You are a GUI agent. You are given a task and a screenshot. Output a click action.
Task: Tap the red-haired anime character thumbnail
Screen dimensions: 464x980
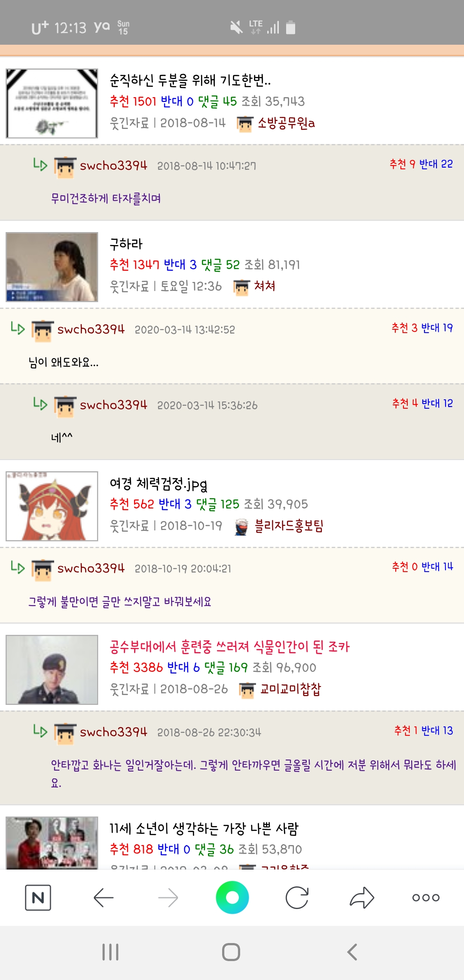pos(52,506)
